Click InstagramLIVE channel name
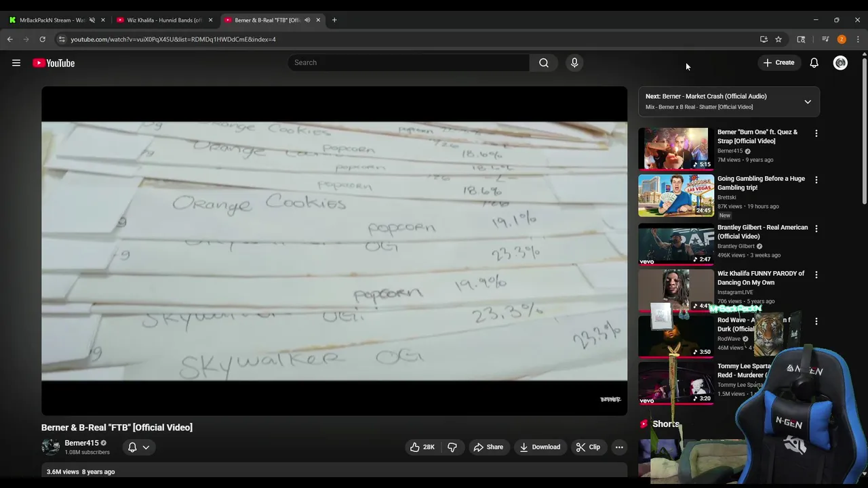Viewport: 868px width, 488px height. 735,292
